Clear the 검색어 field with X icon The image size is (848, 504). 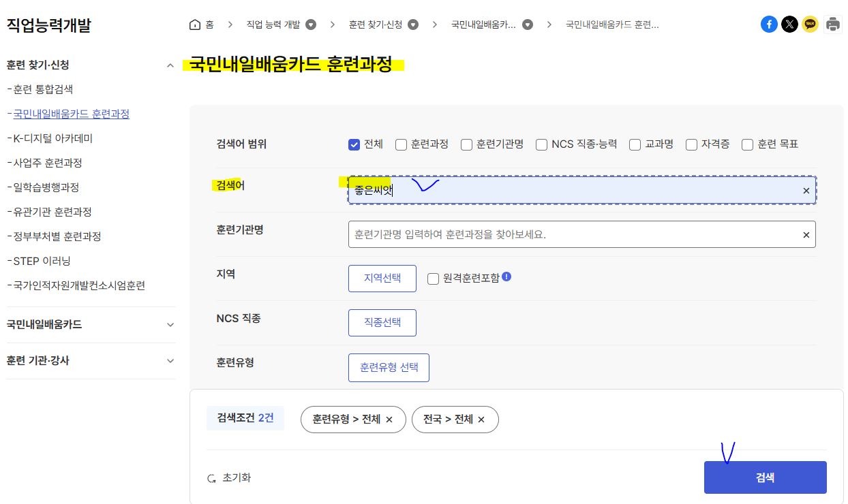806,191
